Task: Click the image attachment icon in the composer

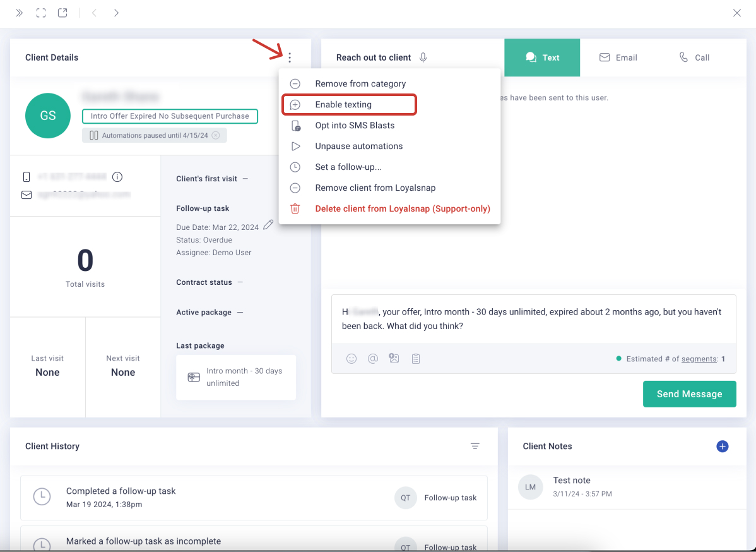Action: [x=394, y=358]
